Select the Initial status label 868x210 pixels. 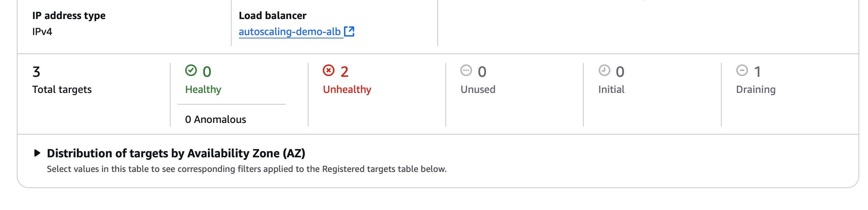(x=611, y=90)
